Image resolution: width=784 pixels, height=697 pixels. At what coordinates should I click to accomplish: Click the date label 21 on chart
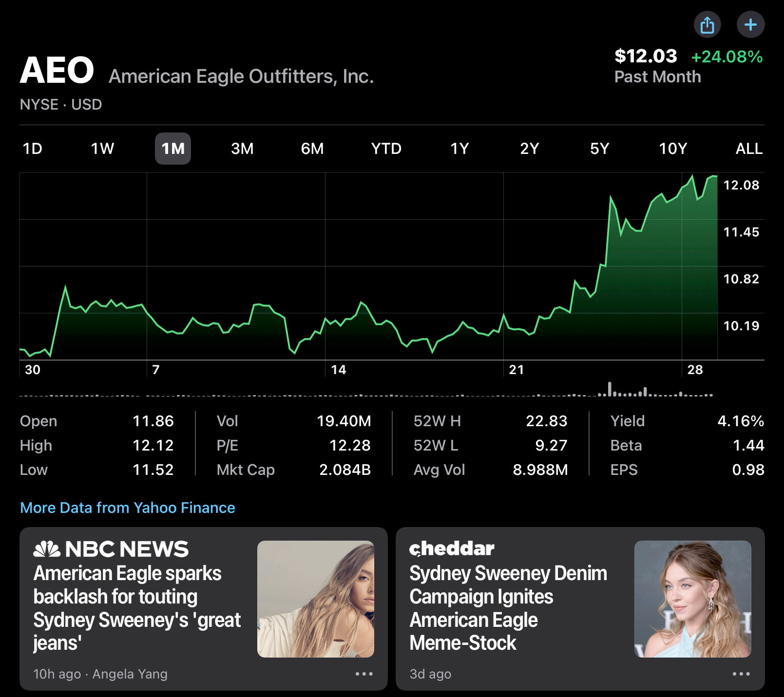coord(516,370)
